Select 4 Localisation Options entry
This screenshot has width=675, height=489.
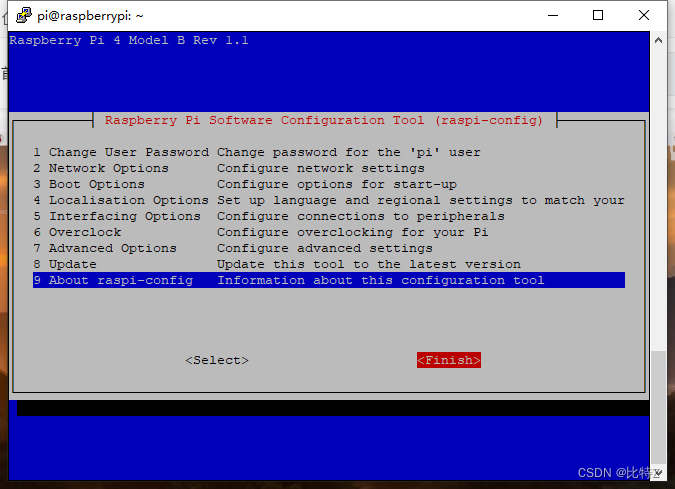coord(329,200)
